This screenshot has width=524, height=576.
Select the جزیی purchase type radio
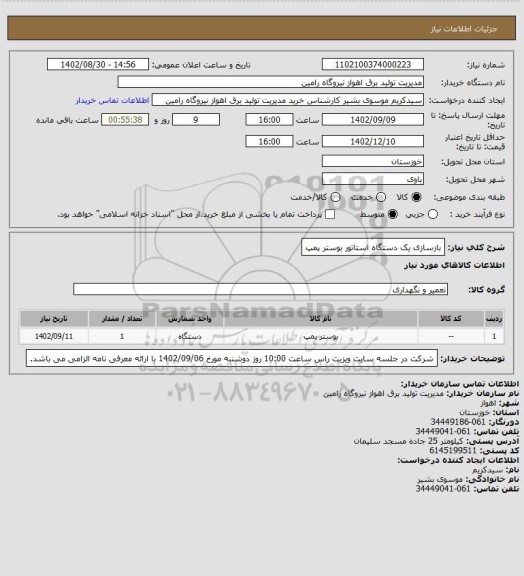point(433,214)
